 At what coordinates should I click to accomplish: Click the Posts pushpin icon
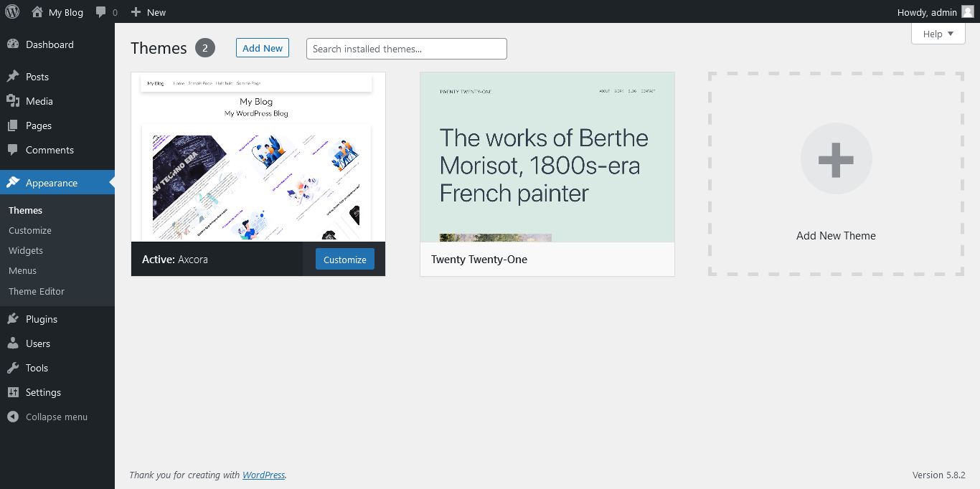[13, 77]
